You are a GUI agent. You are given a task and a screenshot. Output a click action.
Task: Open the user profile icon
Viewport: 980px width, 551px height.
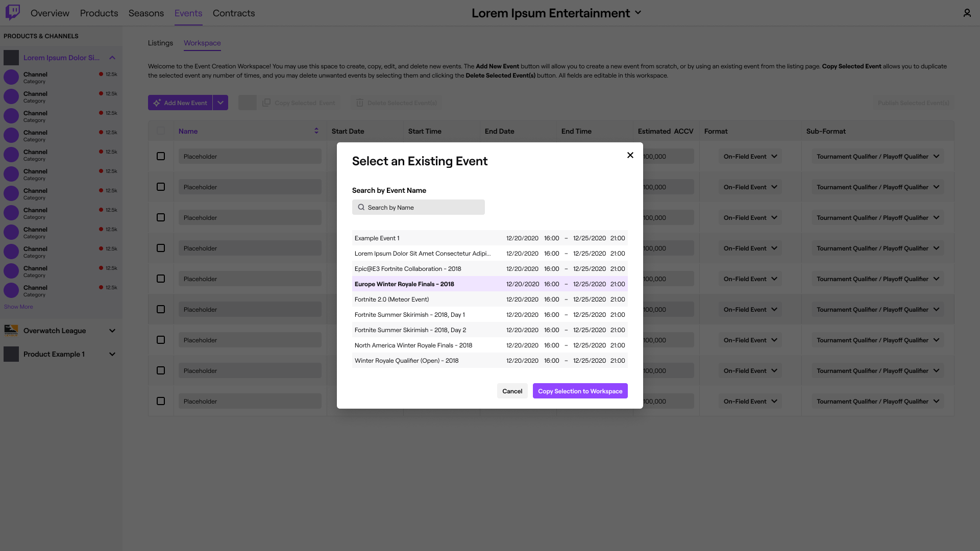tap(967, 13)
